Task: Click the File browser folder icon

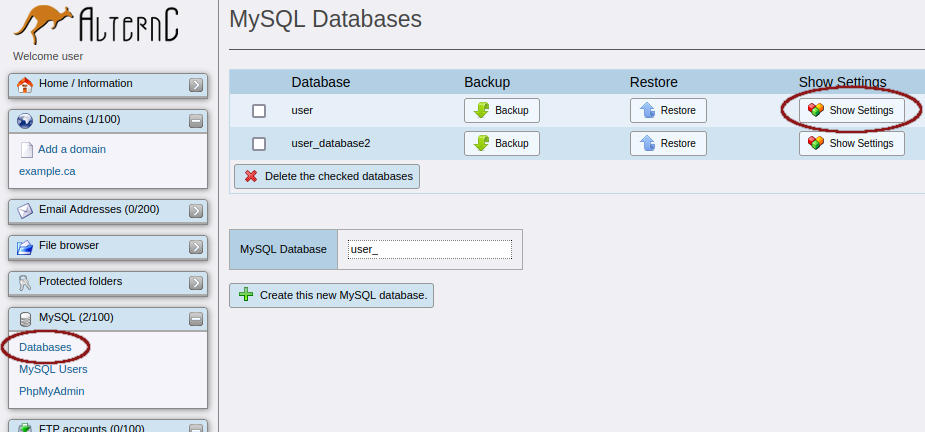Action: (x=25, y=246)
